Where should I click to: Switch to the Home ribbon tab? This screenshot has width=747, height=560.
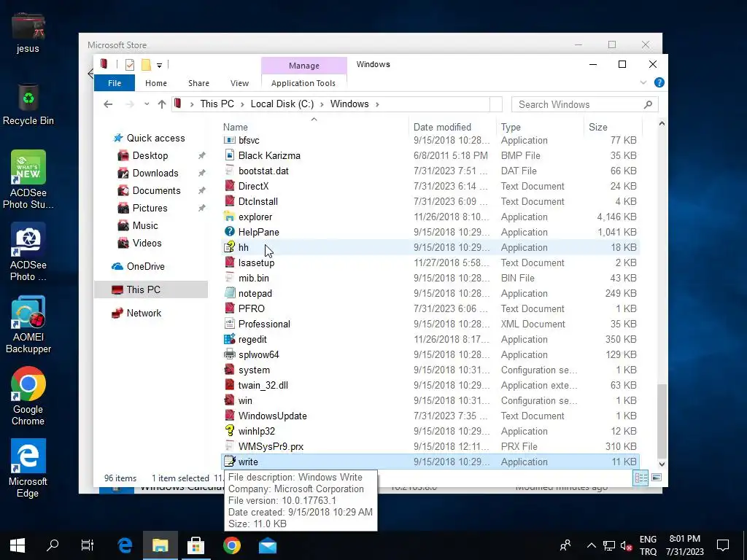click(156, 83)
